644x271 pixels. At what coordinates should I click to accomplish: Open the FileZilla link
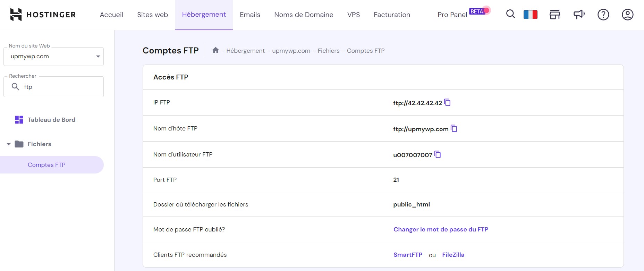coord(453,255)
